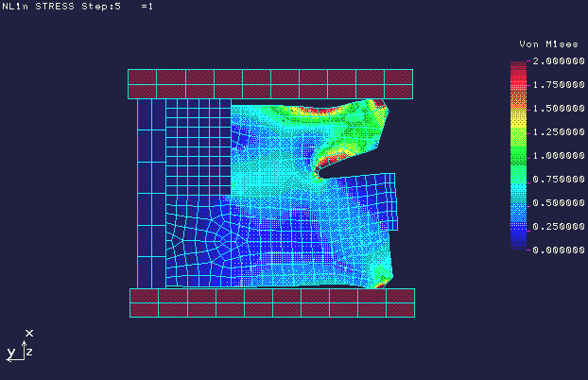Click the 0.000000 legend minimum value
This screenshot has width=588, height=380.
tap(557, 250)
